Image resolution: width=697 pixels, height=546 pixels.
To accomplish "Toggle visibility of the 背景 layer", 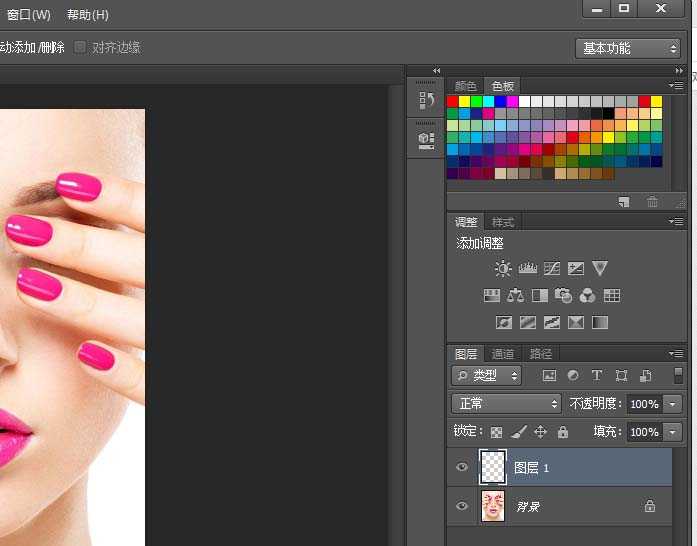I will [x=462, y=506].
